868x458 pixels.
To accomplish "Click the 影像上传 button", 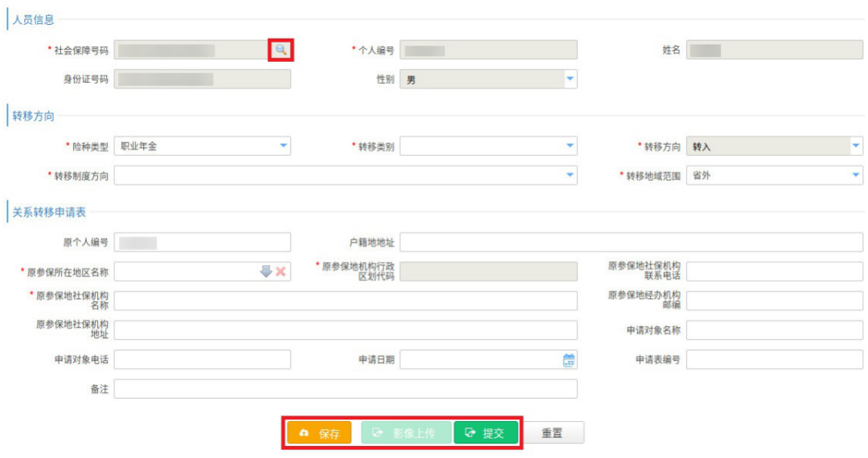I will pos(406,433).
